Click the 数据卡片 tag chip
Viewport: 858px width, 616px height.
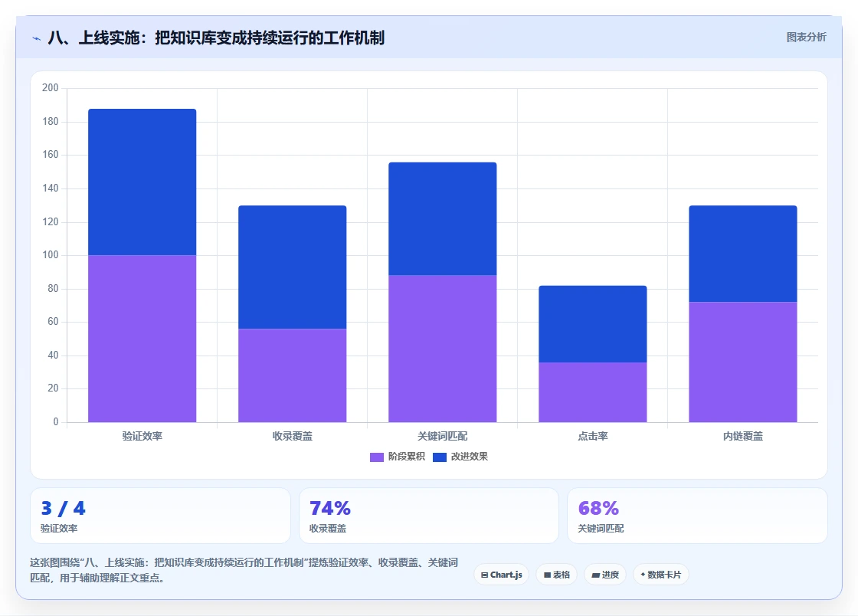pyautogui.click(x=660, y=575)
